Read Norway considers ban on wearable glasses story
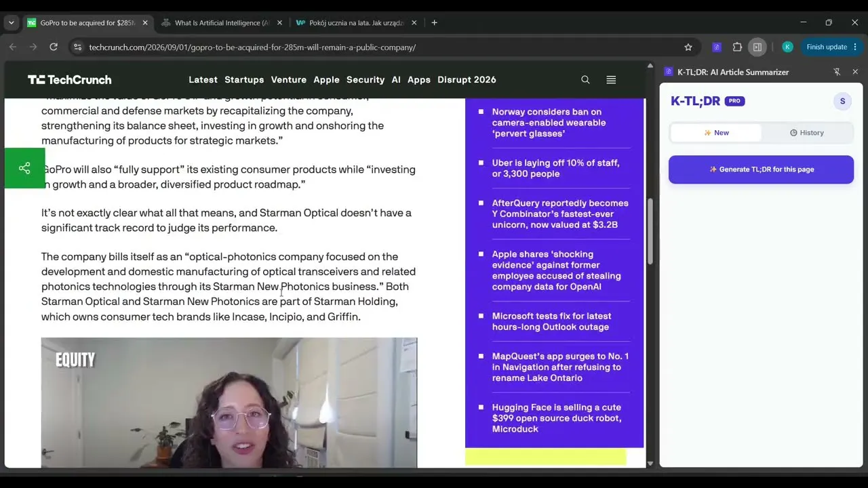The height and width of the screenshot is (488, 868). 549,123
